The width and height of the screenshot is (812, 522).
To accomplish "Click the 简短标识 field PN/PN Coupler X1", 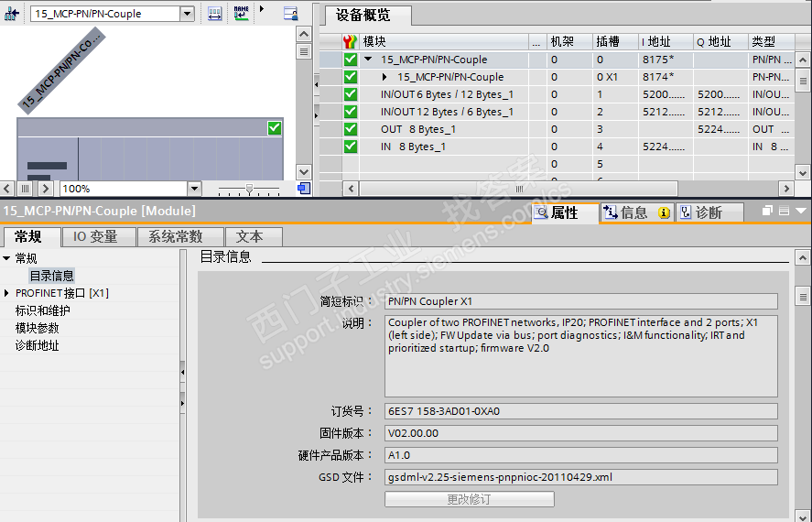I will point(581,301).
